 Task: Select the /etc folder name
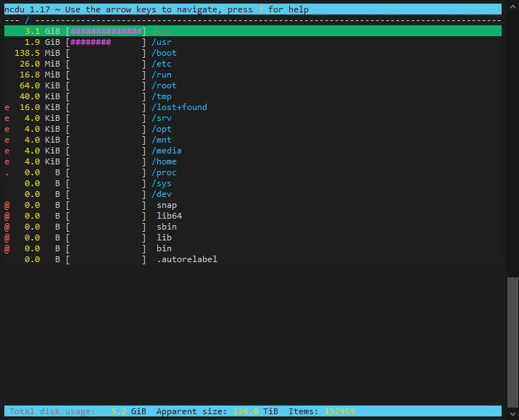coord(161,64)
